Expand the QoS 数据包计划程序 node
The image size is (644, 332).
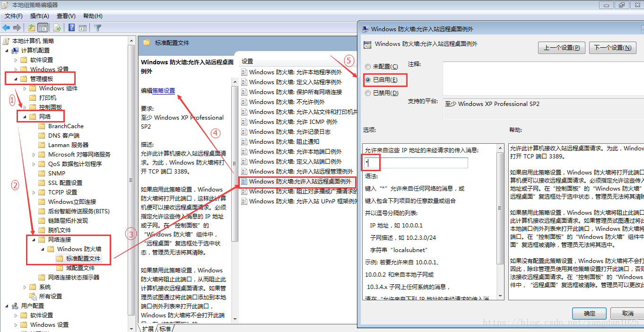(x=34, y=164)
